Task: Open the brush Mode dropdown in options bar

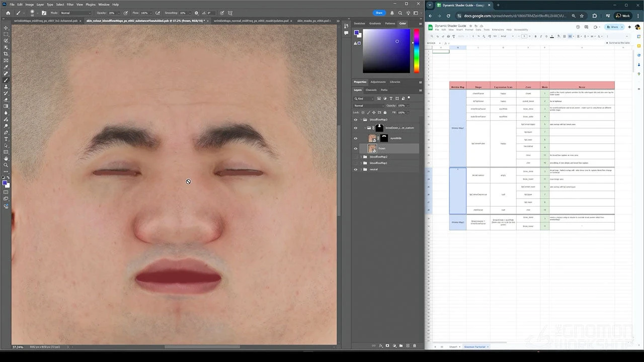Action: 75,13
